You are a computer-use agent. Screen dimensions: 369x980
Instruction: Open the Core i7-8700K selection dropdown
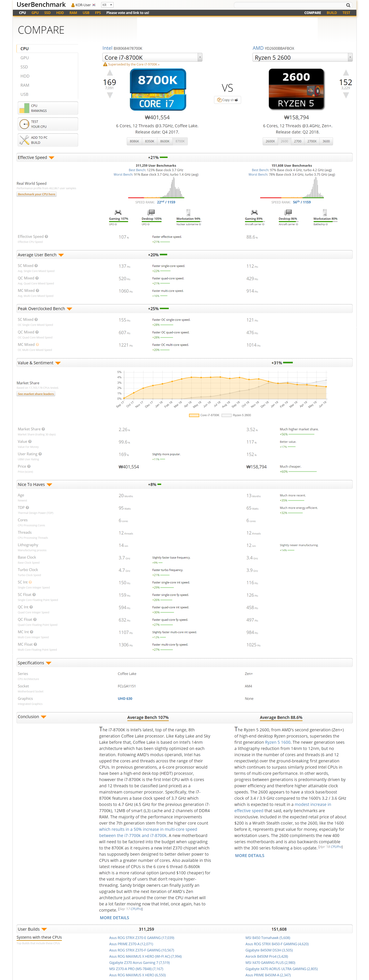[x=152, y=58]
